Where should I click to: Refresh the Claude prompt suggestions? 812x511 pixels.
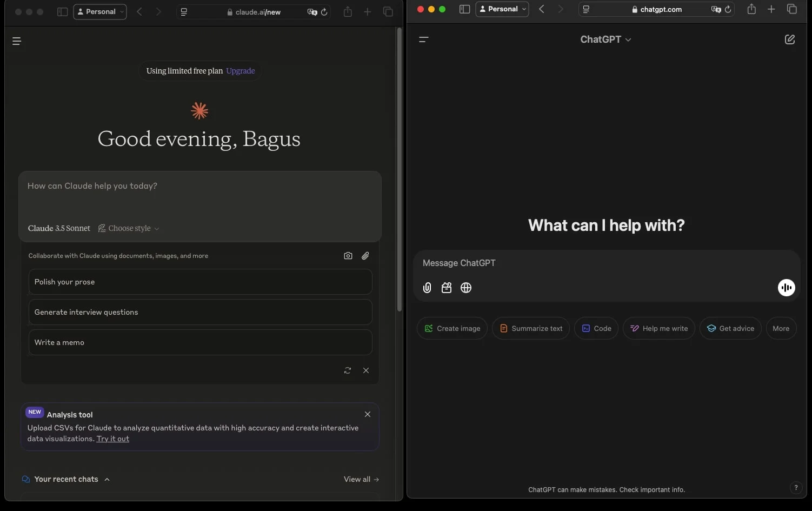(348, 370)
